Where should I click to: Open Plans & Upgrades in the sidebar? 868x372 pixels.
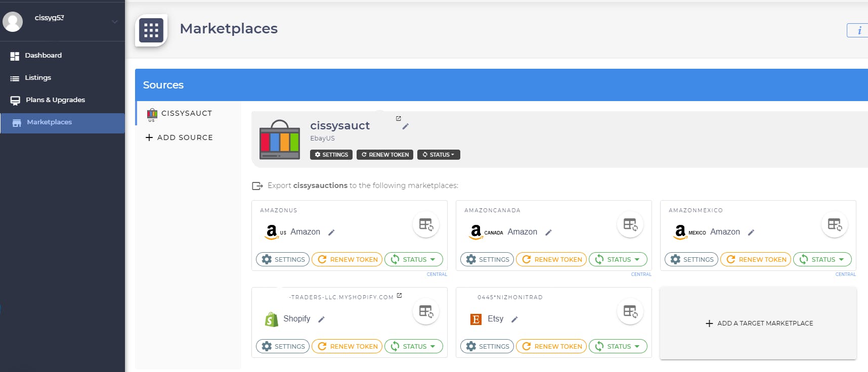click(55, 100)
